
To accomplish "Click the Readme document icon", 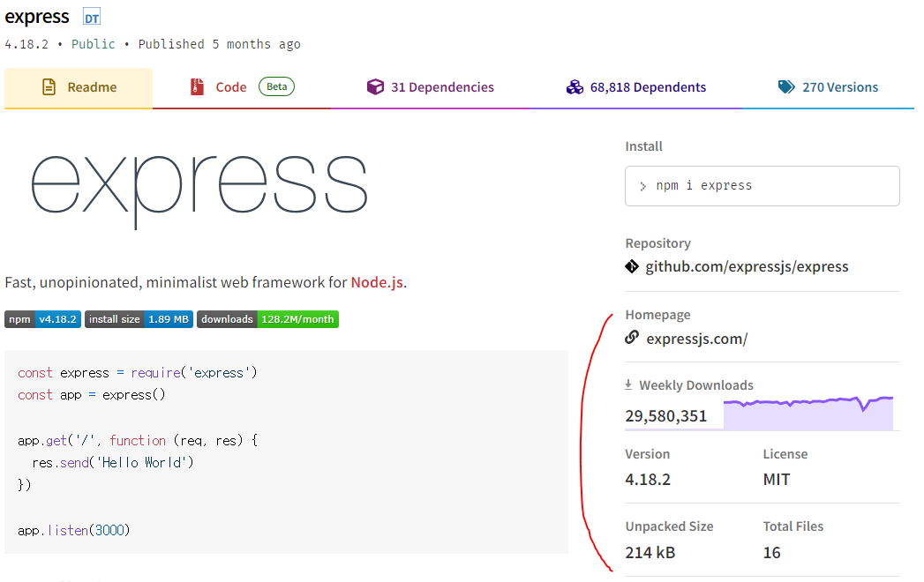I will tap(49, 87).
